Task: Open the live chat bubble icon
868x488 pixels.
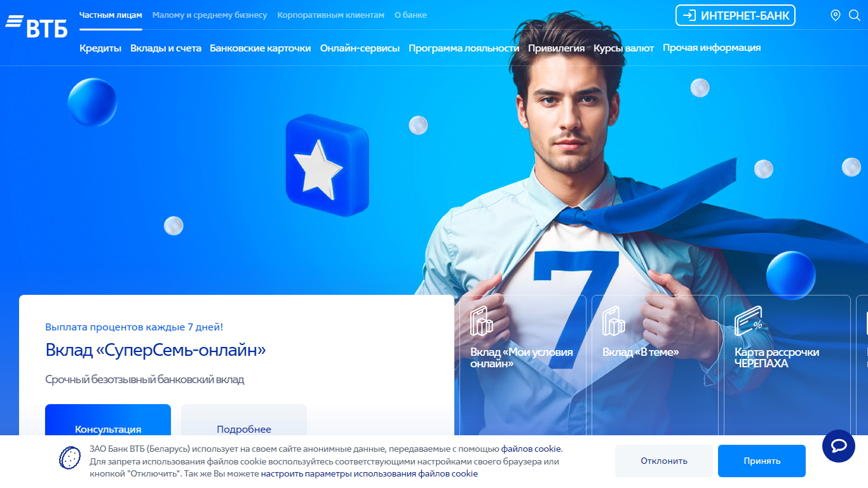Action: coord(839,445)
